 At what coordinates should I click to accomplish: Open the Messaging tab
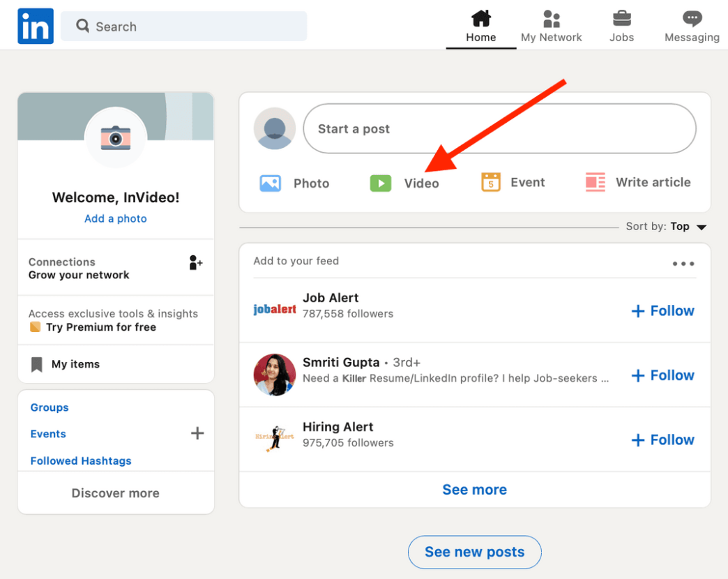coord(692,27)
